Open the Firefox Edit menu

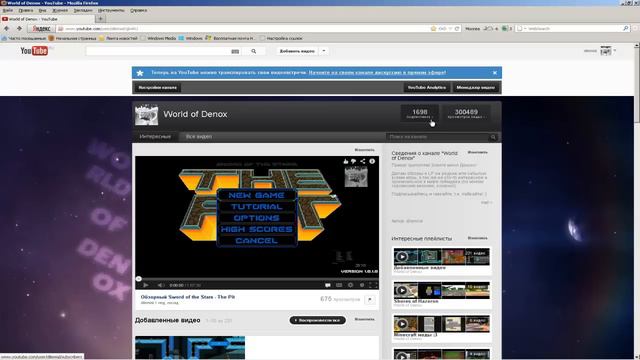26,10
